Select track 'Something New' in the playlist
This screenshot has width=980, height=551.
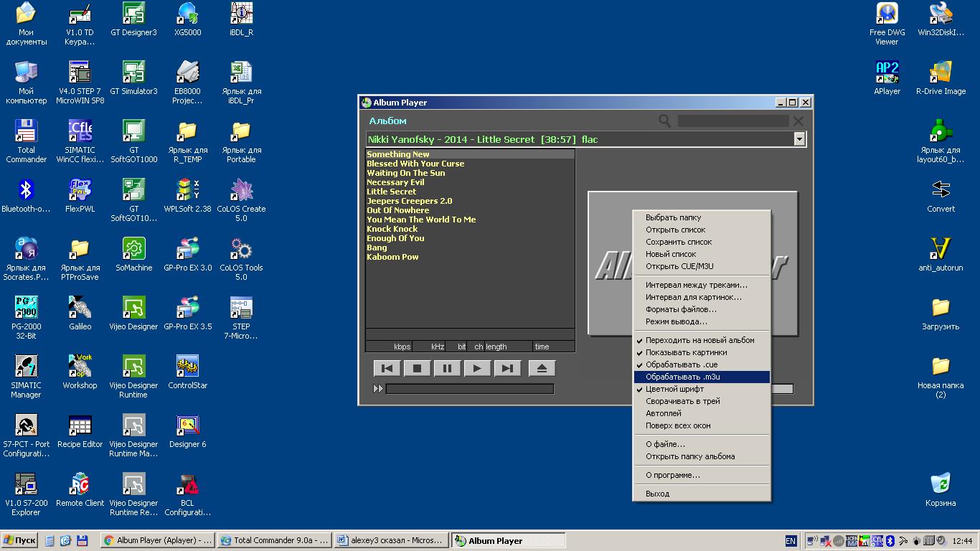click(x=470, y=154)
